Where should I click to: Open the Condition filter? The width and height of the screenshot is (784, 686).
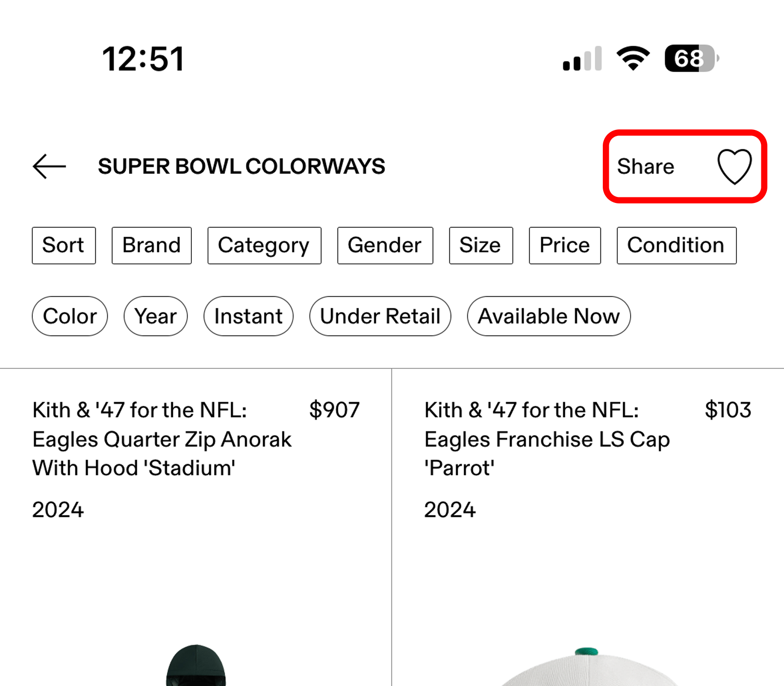pyautogui.click(x=676, y=245)
